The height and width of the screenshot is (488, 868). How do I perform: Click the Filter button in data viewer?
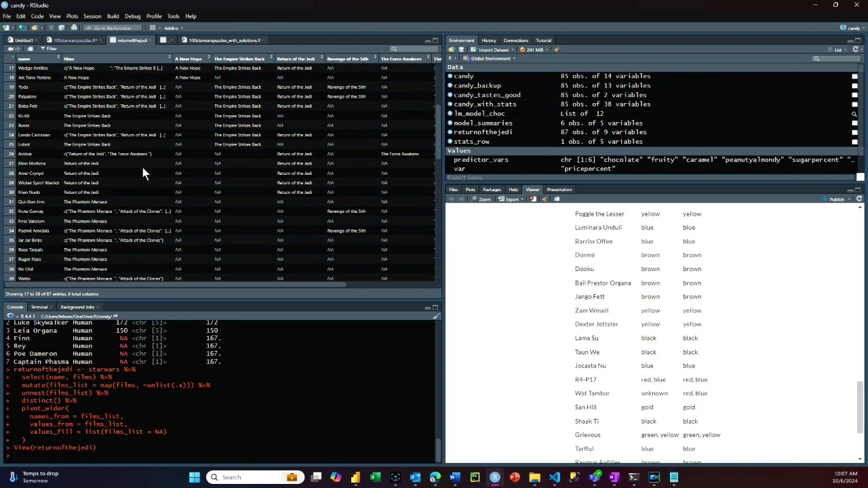(48, 49)
